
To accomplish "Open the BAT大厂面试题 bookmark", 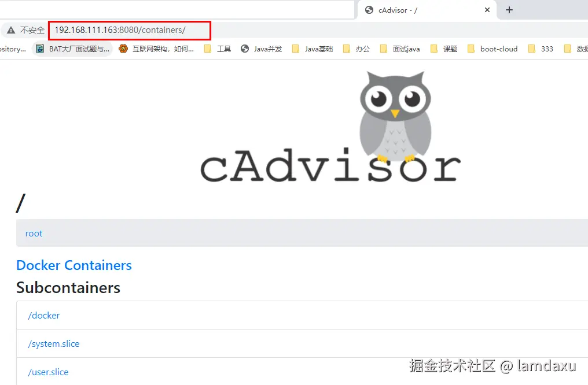I will point(73,49).
